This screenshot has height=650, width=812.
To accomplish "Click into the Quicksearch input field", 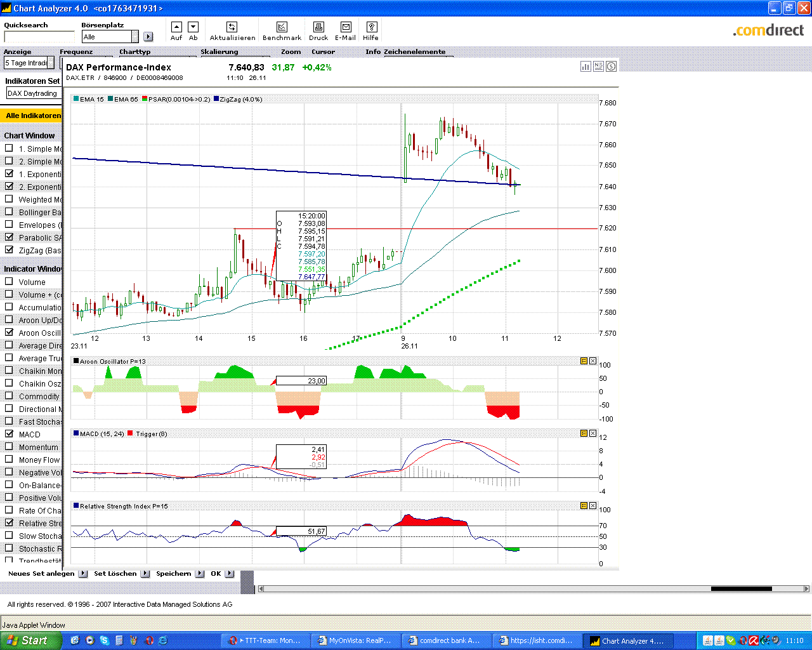I will point(39,37).
